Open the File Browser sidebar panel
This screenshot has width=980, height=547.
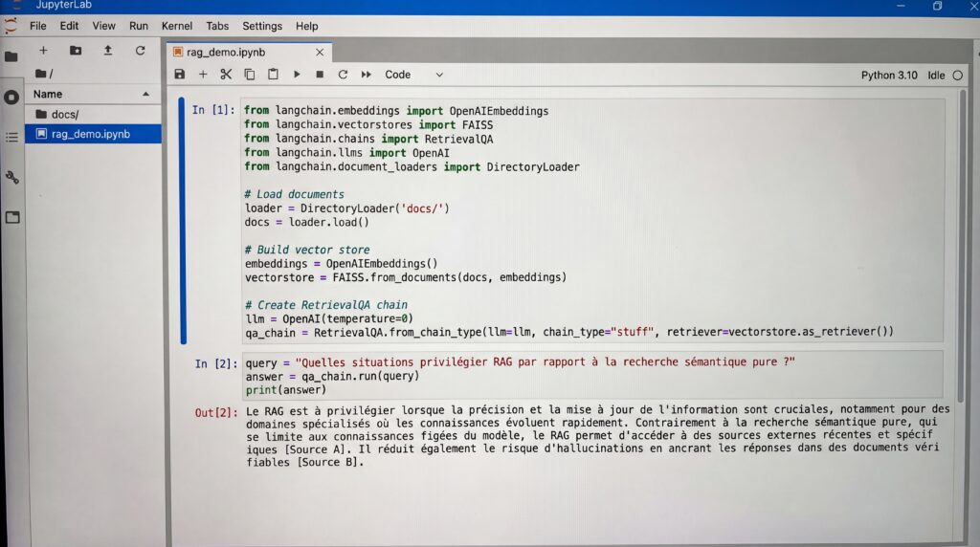pos(11,56)
